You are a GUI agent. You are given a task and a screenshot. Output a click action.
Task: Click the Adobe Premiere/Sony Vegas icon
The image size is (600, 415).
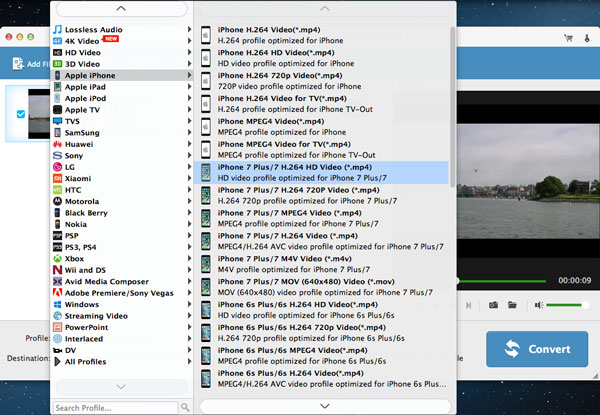[x=57, y=293]
